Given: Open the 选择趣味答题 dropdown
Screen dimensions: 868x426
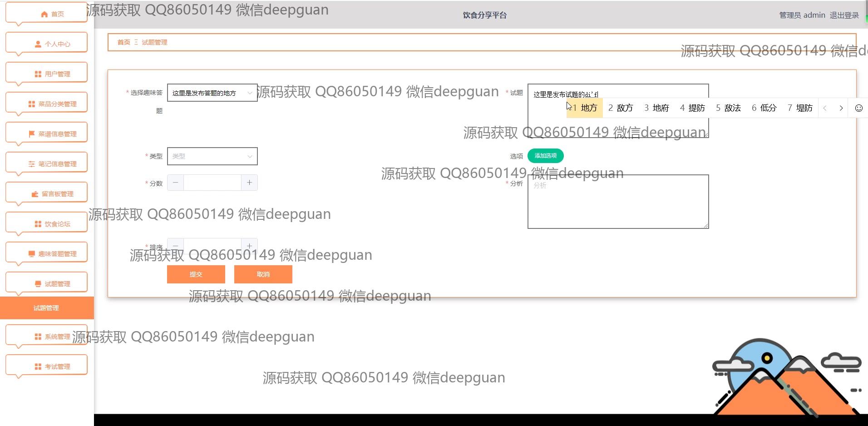Looking at the screenshot, I should click(212, 93).
